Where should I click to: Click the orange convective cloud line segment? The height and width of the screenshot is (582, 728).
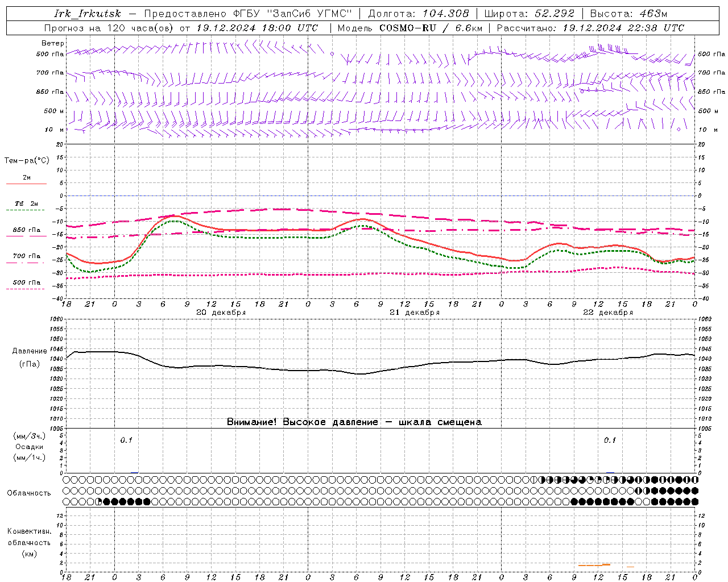pos(594,565)
